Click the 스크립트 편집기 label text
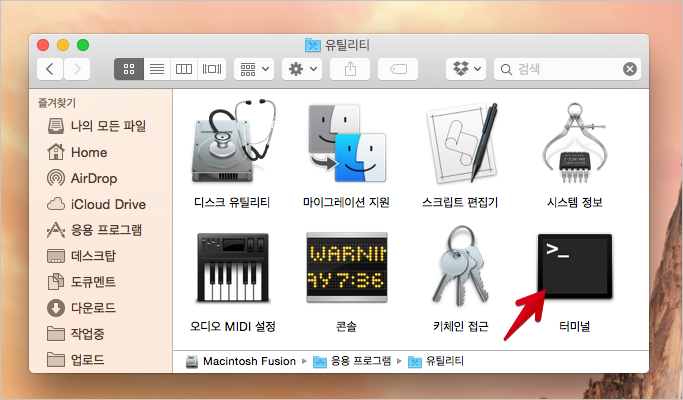 point(460,202)
